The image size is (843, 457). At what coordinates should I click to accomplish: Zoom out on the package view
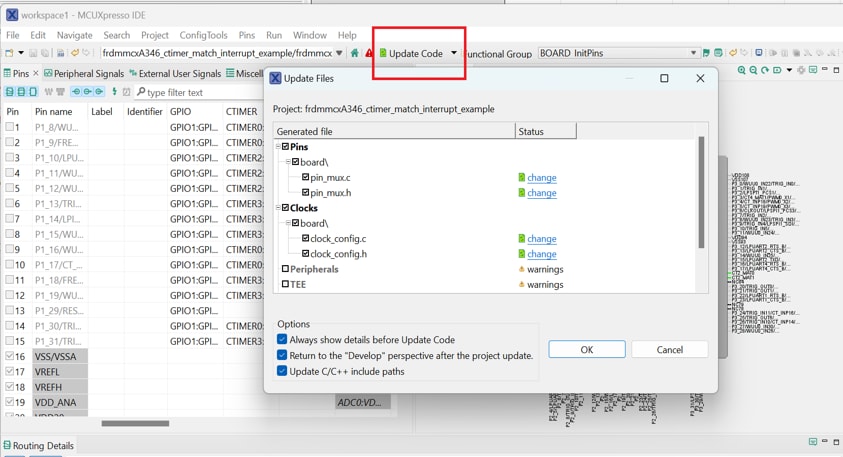coord(753,71)
